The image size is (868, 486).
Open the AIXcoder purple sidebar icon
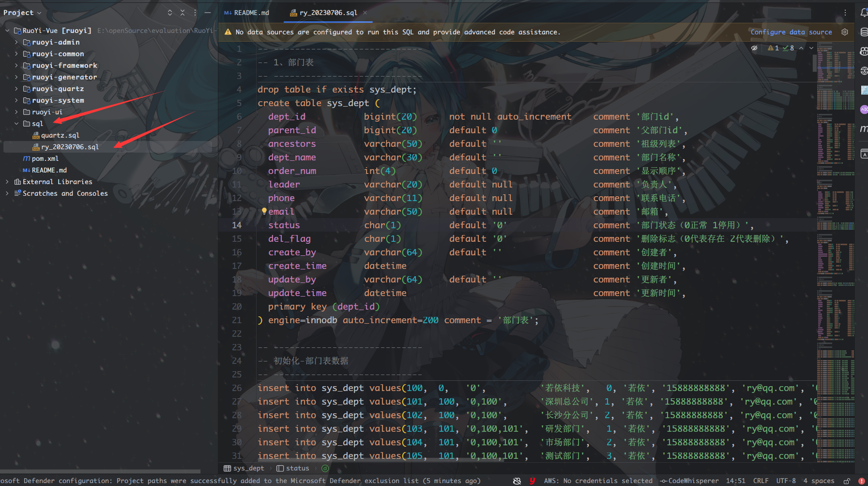(864, 110)
